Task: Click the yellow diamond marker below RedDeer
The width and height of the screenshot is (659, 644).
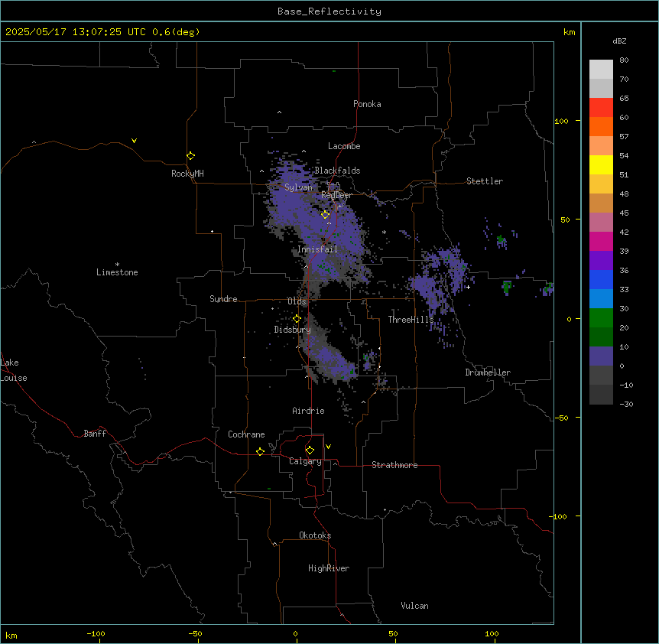Action: (x=325, y=214)
